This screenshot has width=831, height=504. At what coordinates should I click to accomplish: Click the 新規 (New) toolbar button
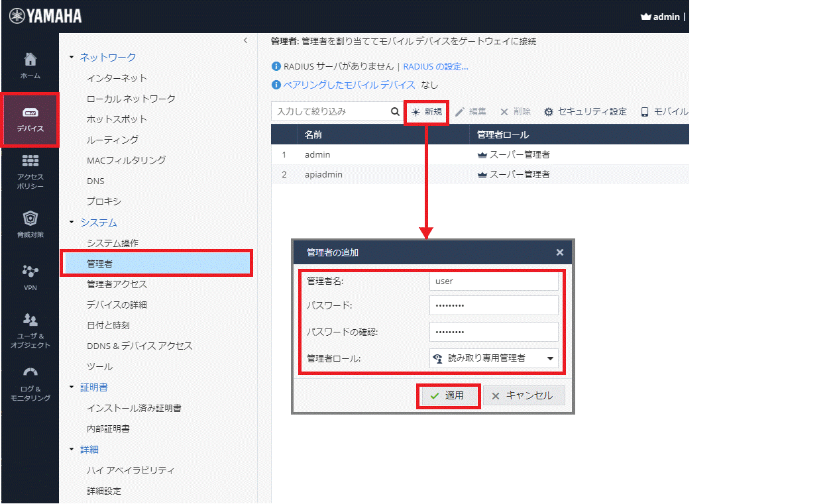[427, 112]
